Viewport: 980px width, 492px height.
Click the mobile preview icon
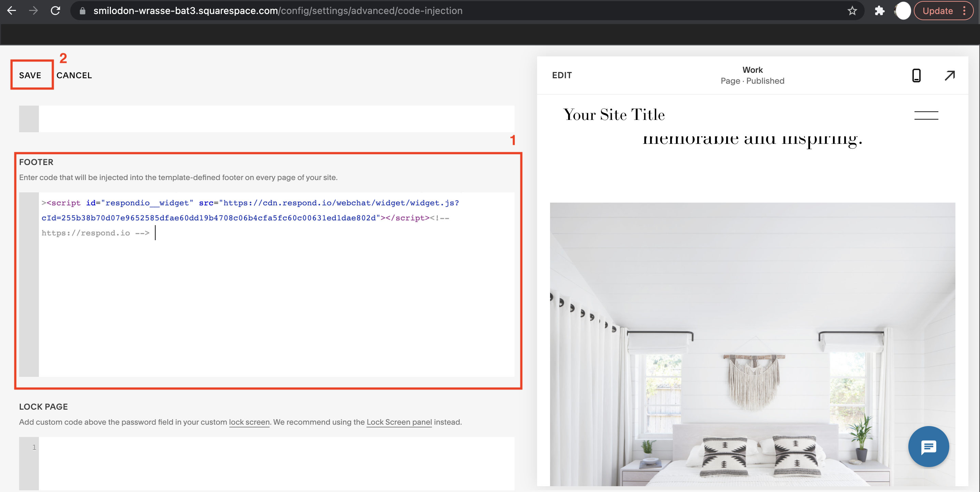[916, 75]
